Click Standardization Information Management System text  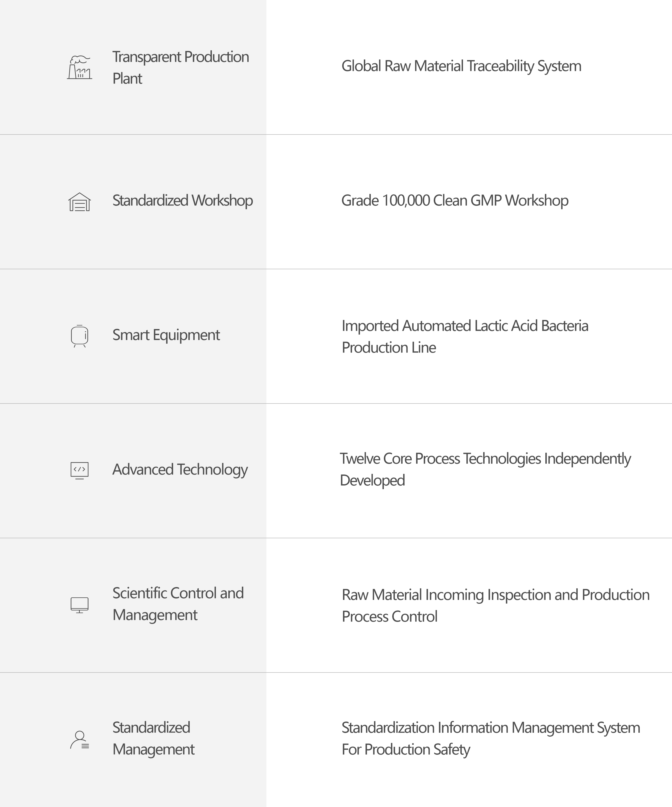coord(491,728)
